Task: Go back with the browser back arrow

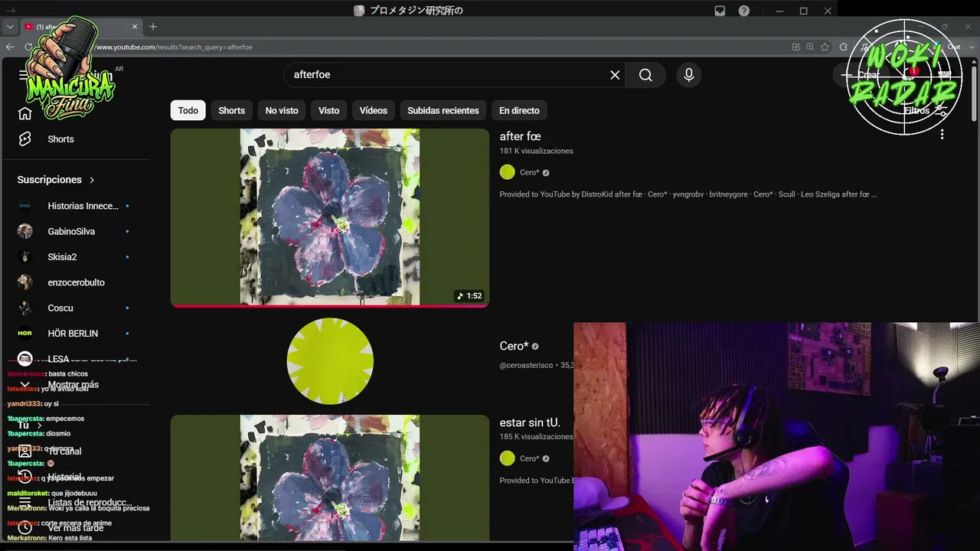Action: click(x=10, y=47)
